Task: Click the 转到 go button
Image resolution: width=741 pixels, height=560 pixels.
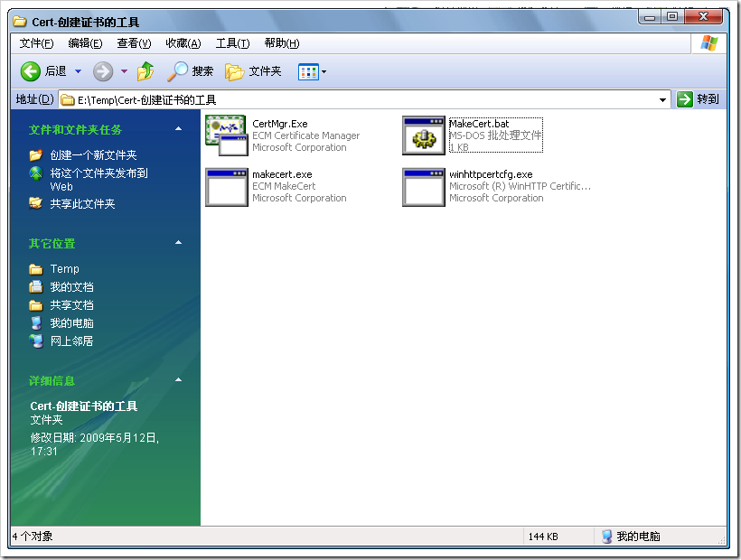Action: (698, 99)
